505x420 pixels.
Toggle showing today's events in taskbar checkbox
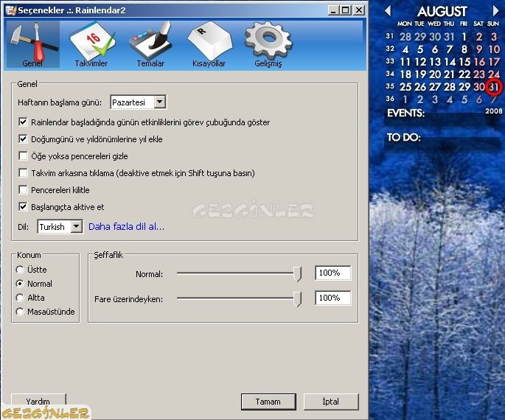pyautogui.click(x=23, y=122)
